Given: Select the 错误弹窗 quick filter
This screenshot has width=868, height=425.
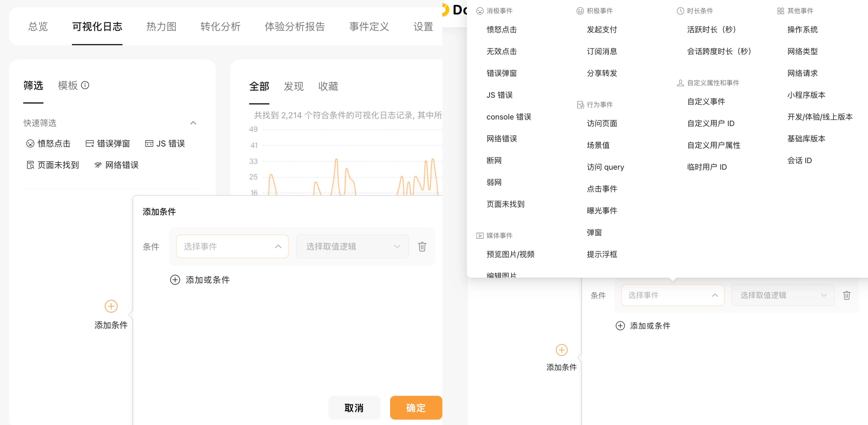Looking at the screenshot, I should pos(108,144).
